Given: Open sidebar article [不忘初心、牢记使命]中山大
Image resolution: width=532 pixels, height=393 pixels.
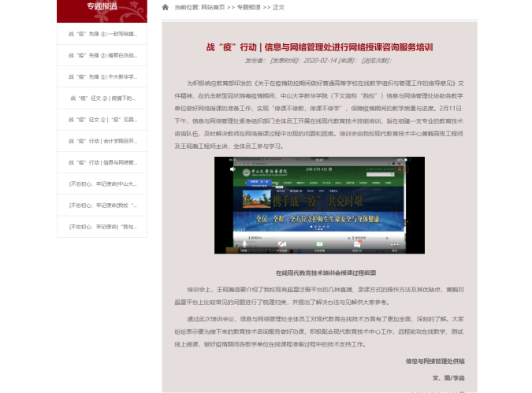Looking at the screenshot, I should pos(102,184).
